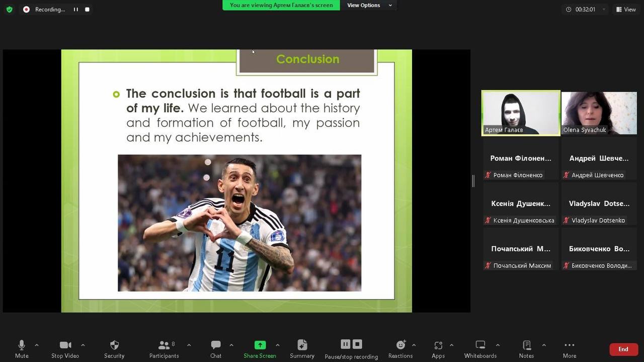Open the View Options dropdown
Viewport: 644px width, 362px height.
point(369,5)
